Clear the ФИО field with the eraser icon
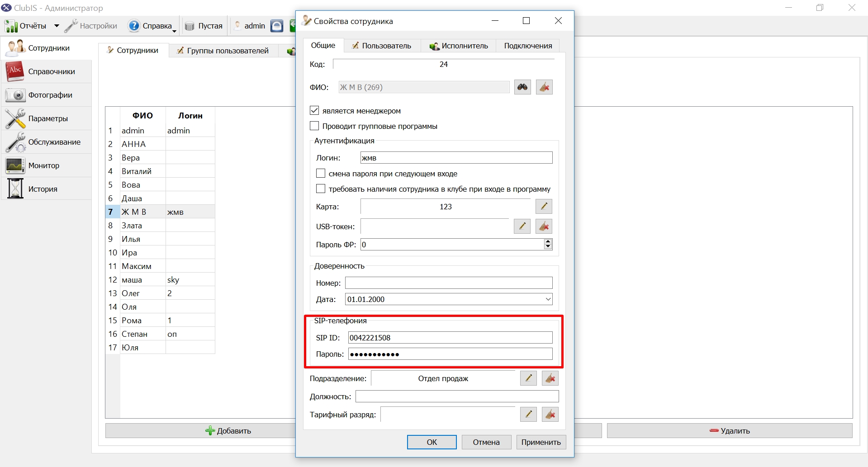868x467 pixels. coord(544,87)
